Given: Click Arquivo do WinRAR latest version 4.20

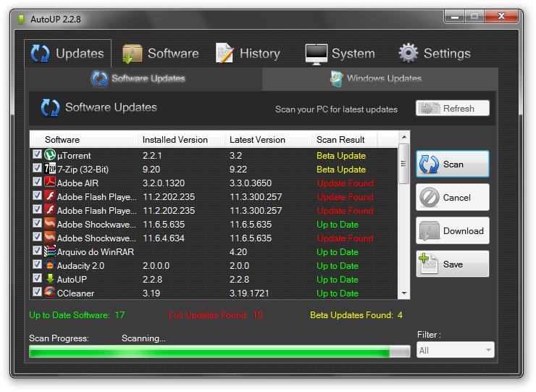Looking at the screenshot, I should pyautogui.click(x=238, y=251).
